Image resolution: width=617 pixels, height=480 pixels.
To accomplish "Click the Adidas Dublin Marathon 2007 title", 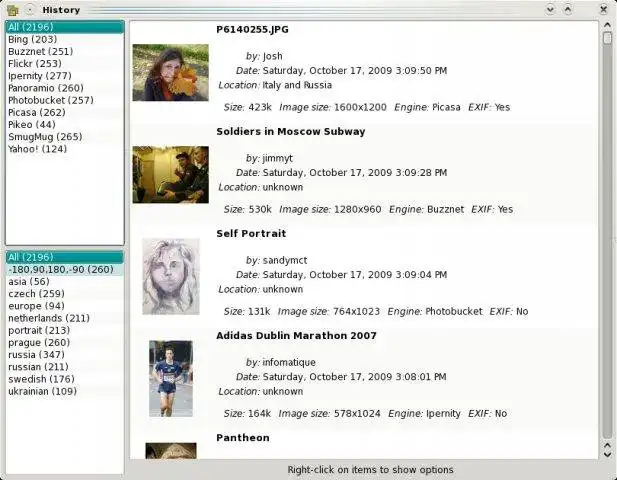I will click(296, 336).
